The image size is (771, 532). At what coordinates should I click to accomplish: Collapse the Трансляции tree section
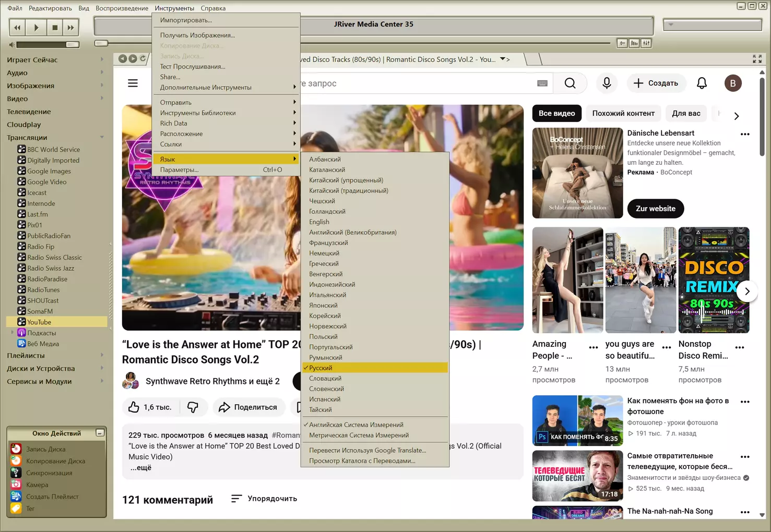pos(102,138)
